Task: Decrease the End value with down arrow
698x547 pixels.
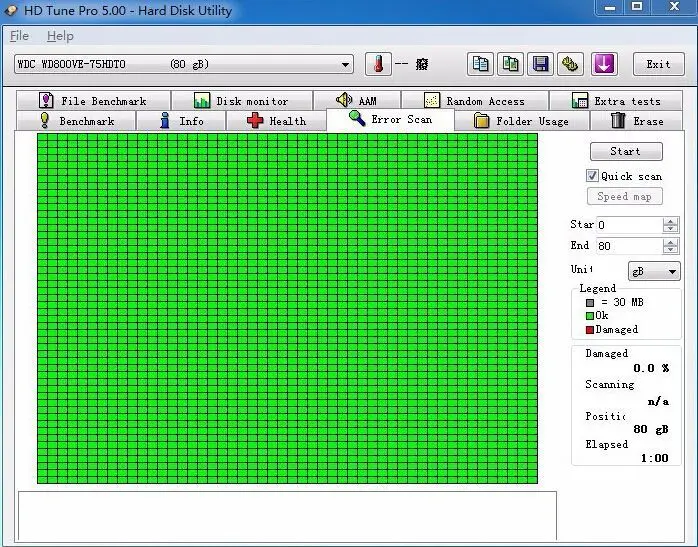Action: pos(670,250)
